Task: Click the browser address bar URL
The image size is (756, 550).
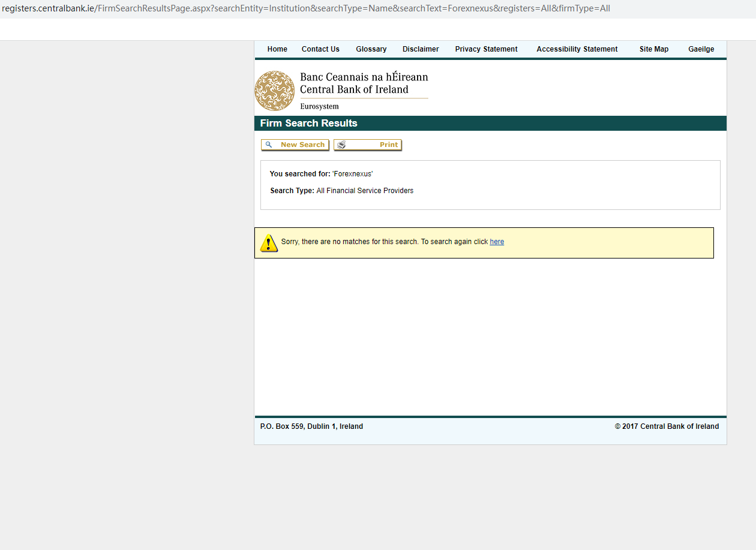Action: pos(306,8)
